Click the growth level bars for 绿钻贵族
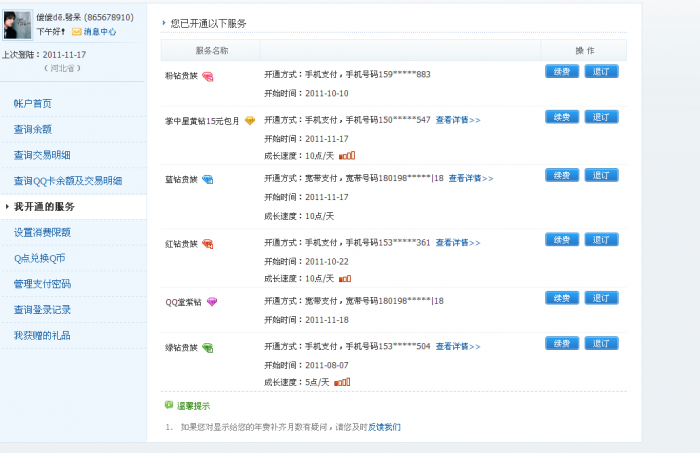 point(342,382)
